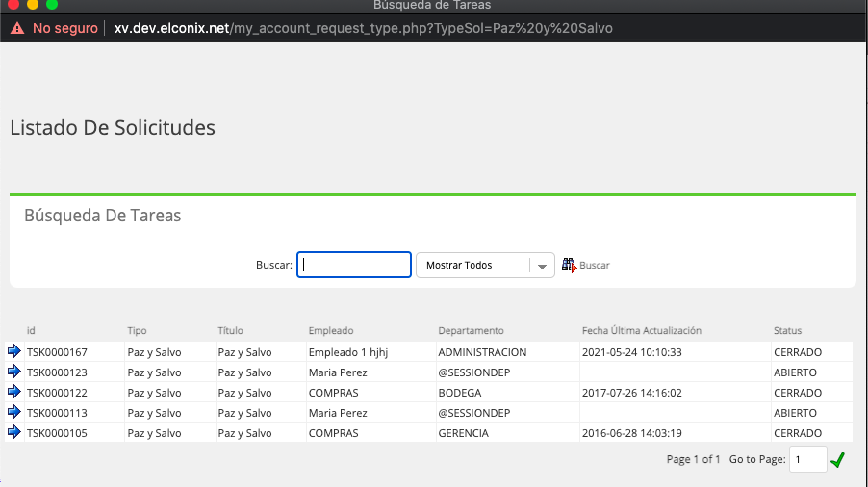
Task: Open the Mostrar Todos dropdown
Action: [485, 265]
